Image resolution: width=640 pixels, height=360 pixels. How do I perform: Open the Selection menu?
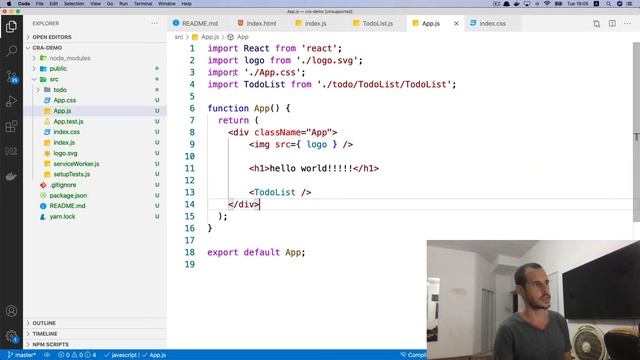coord(74,4)
